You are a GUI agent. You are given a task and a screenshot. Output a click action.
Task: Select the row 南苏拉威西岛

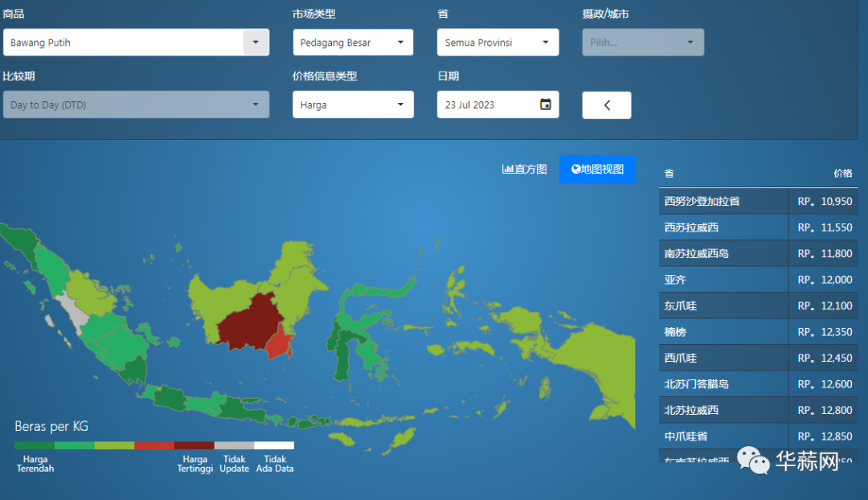pos(759,253)
